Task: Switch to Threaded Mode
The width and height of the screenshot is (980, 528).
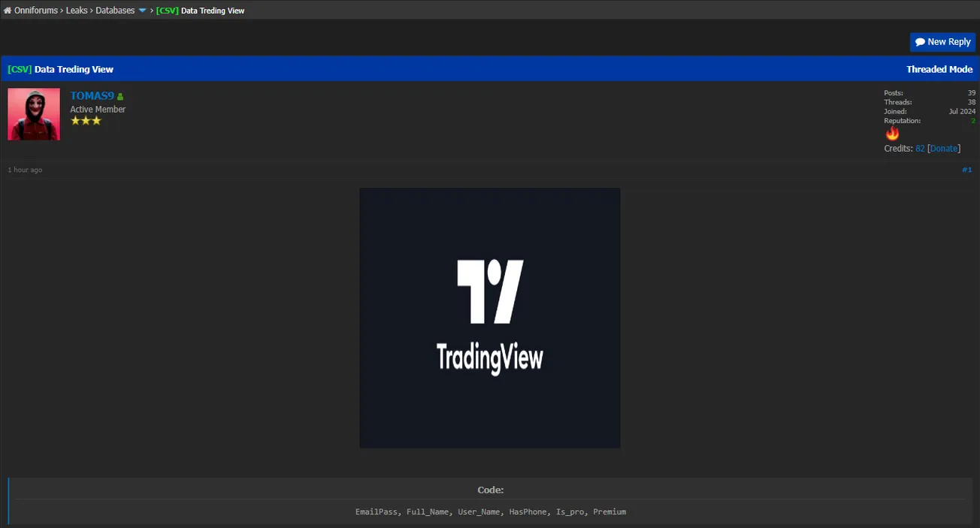Action: [x=939, y=69]
